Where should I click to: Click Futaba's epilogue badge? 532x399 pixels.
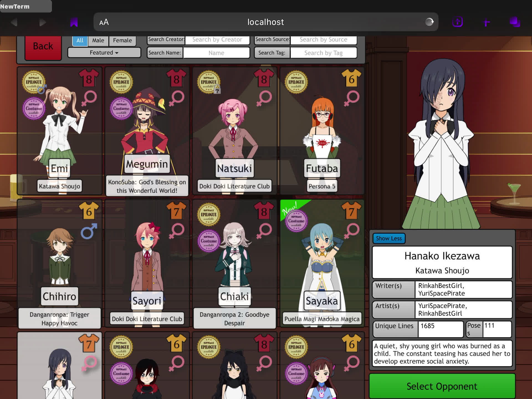(x=296, y=82)
